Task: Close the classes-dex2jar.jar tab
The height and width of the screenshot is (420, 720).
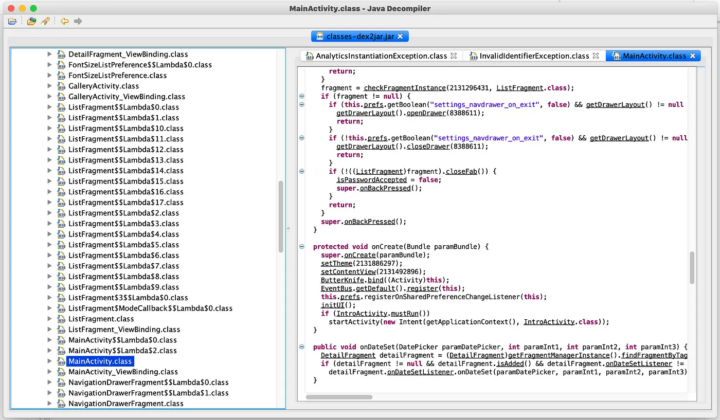Action: pos(401,36)
